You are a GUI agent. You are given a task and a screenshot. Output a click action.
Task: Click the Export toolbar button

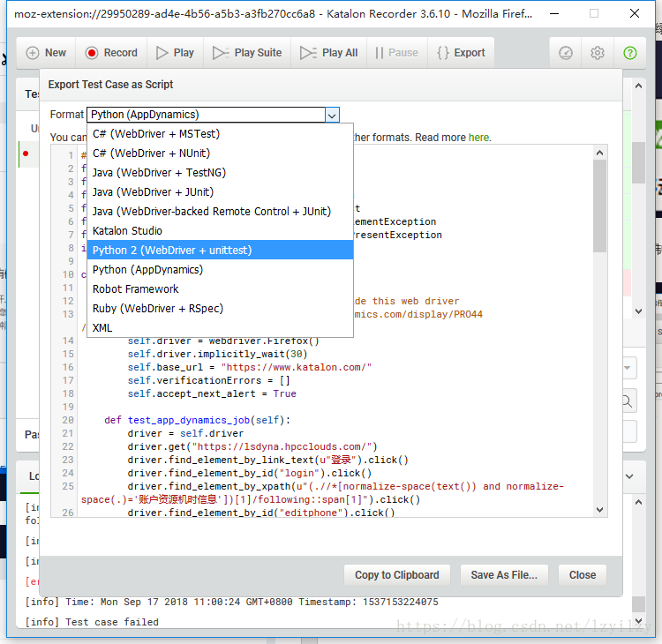click(x=461, y=53)
